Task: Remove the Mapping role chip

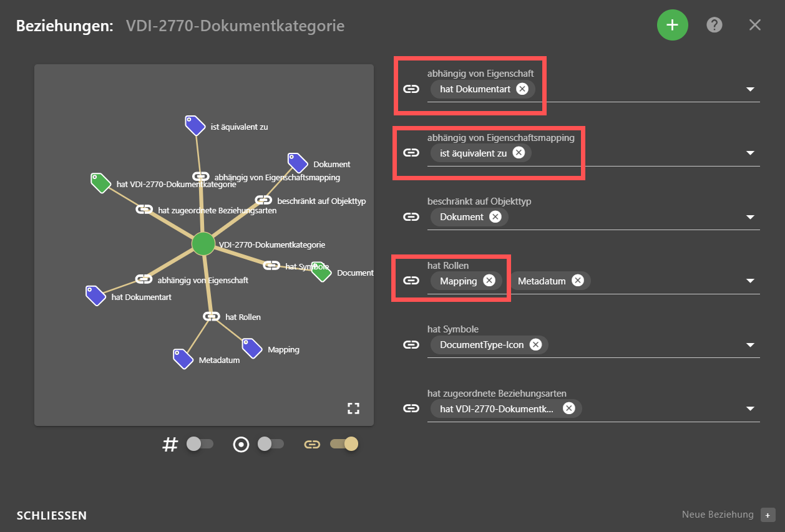Action: pyautogui.click(x=489, y=281)
